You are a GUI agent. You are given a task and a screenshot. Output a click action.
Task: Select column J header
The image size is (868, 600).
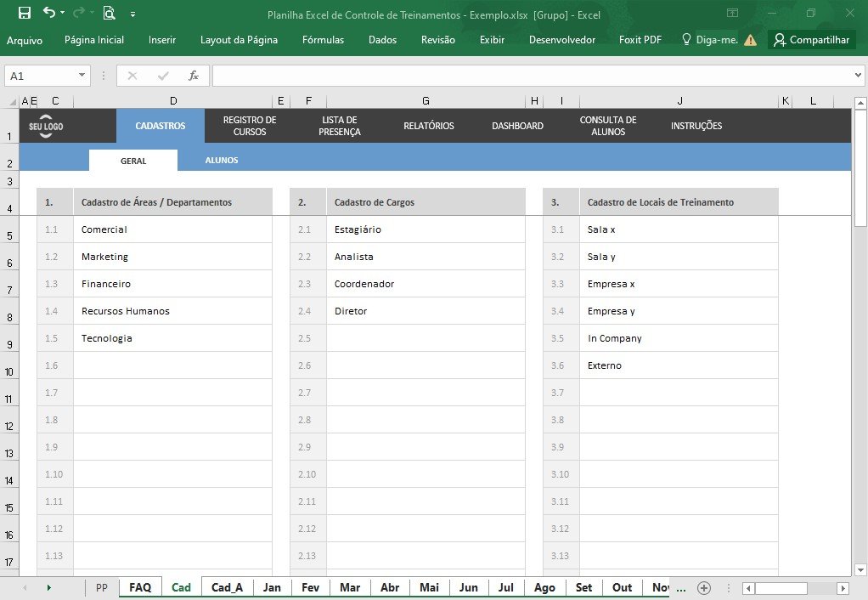(x=679, y=101)
